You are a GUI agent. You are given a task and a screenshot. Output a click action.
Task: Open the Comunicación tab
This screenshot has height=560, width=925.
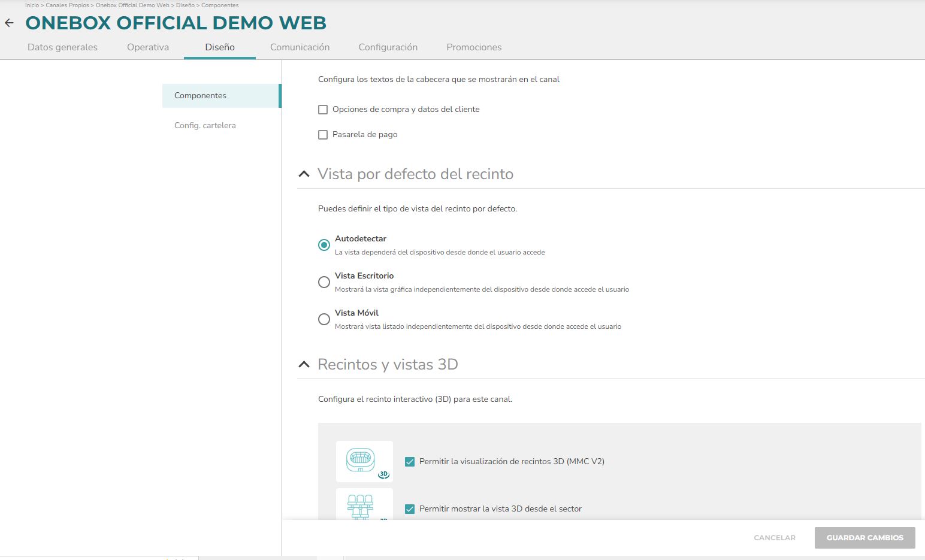[x=300, y=47]
